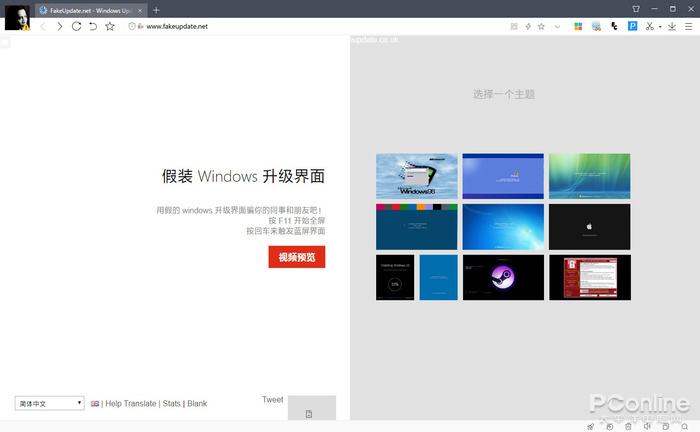Click the 选择一个主题 heading text
This screenshot has width=700, height=432.
(504, 94)
